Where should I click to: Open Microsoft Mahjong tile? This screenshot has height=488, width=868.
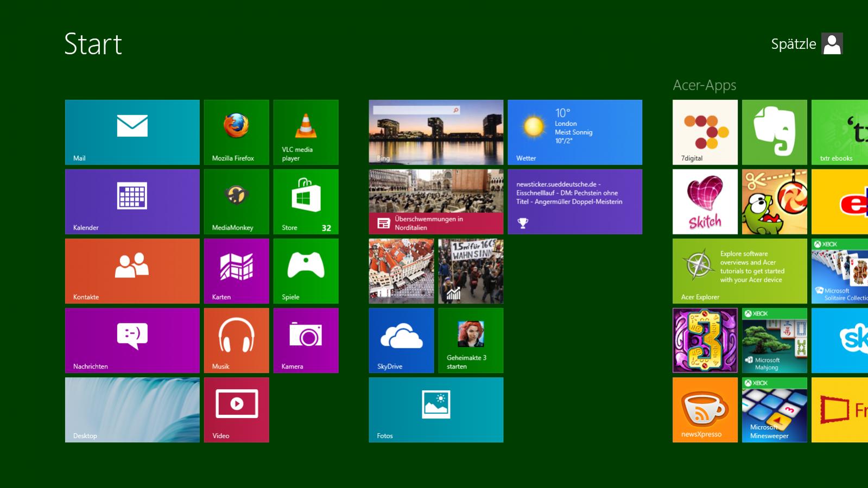[775, 340]
